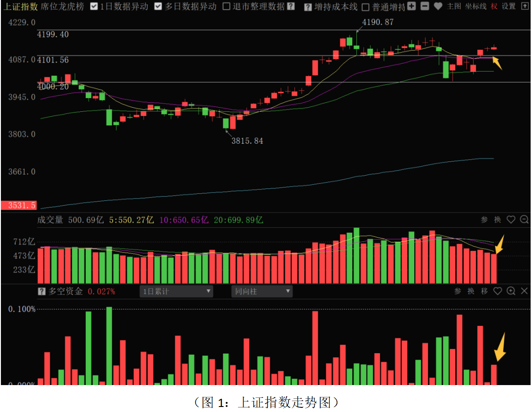This screenshot has width=532, height=412.
Task: Click the upload arrow icon at top right
Action: [524, 6]
